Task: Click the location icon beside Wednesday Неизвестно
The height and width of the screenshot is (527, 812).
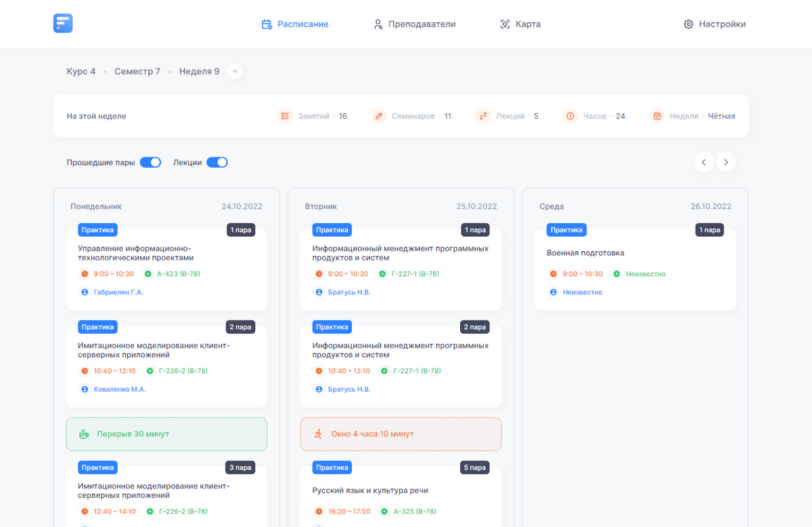Action: (616, 274)
